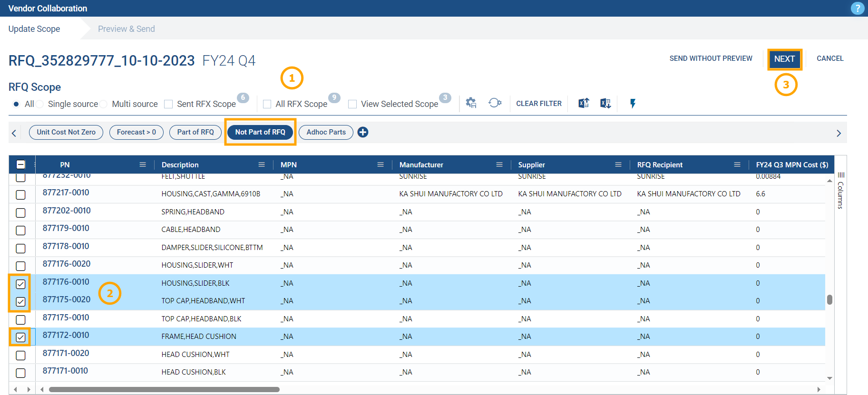This screenshot has height=395, width=868.
Task: Open the PN column menu
Action: [x=143, y=164]
